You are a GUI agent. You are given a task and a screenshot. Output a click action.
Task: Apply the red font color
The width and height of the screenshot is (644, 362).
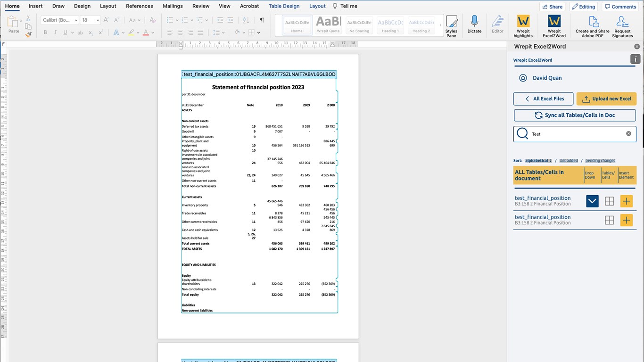tap(146, 33)
